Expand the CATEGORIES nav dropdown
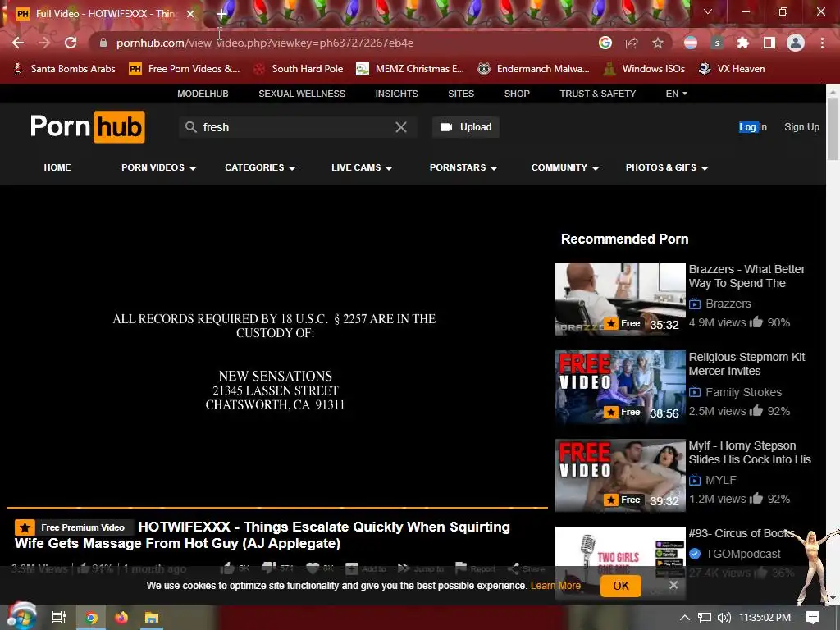Screen dimensions: 840x630 260,167
